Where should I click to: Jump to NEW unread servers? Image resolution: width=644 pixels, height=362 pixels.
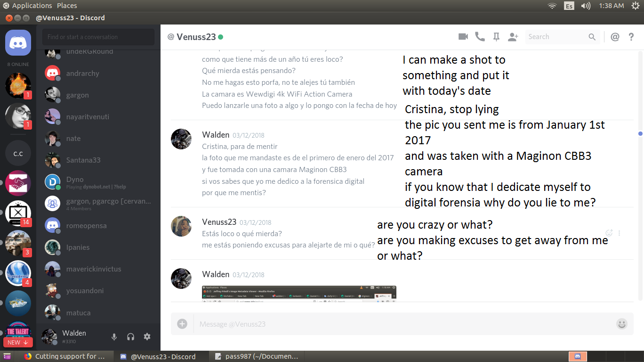[18, 342]
